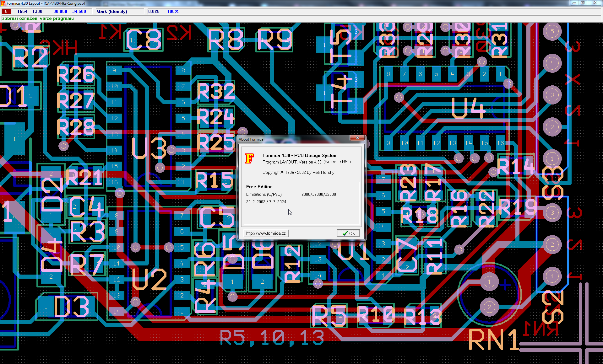The image size is (603, 364).
Task: Click the 1554 cursor X value
Action: tap(22, 11)
